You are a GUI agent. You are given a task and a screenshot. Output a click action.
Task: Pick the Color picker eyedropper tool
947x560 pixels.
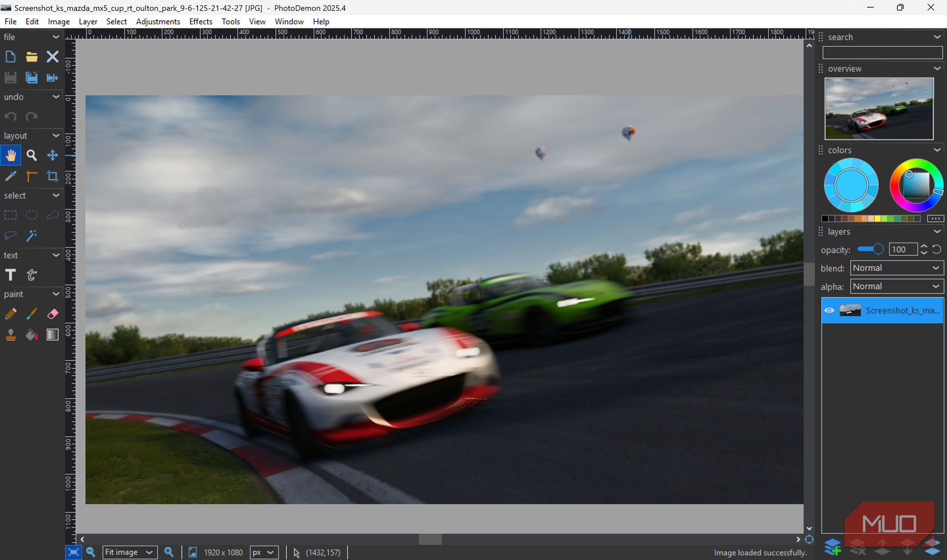pos(11,176)
